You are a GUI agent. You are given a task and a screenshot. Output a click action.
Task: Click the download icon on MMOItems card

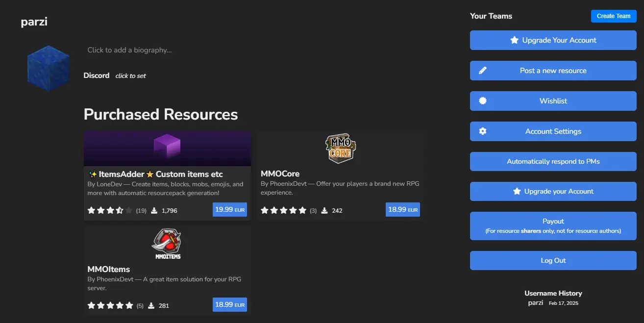151,305
